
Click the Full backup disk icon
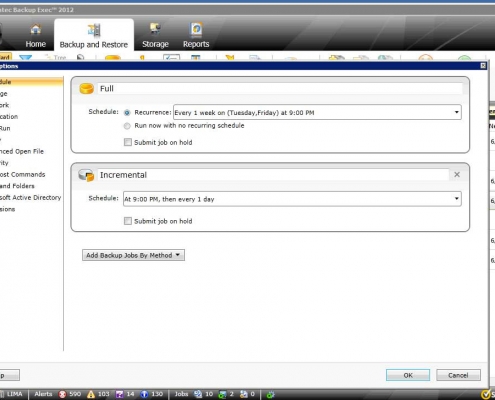[x=86, y=89]
